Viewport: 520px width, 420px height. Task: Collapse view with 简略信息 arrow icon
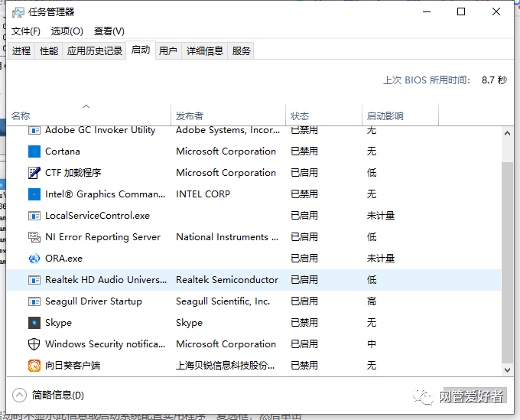click(x=19, y=395)
